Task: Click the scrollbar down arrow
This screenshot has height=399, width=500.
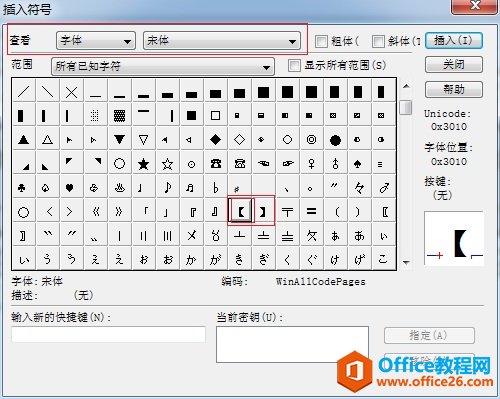Action: tap(406, 263)
